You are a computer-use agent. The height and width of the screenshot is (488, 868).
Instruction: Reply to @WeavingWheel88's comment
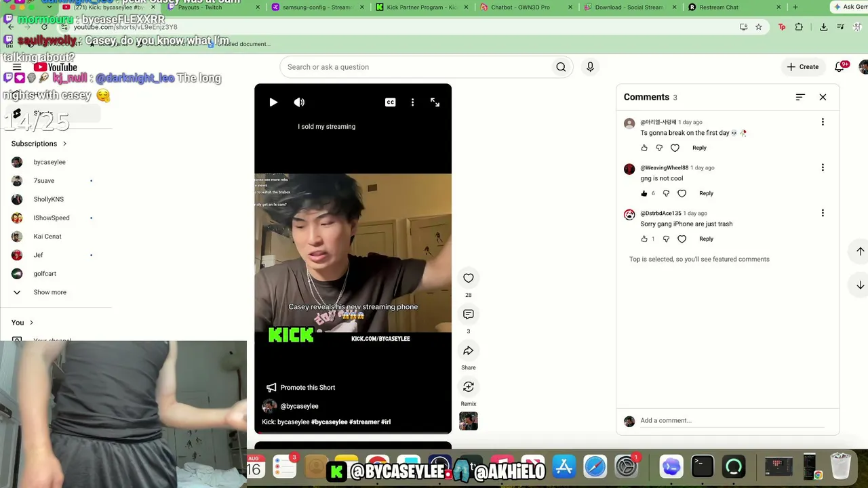coord(706,193)
